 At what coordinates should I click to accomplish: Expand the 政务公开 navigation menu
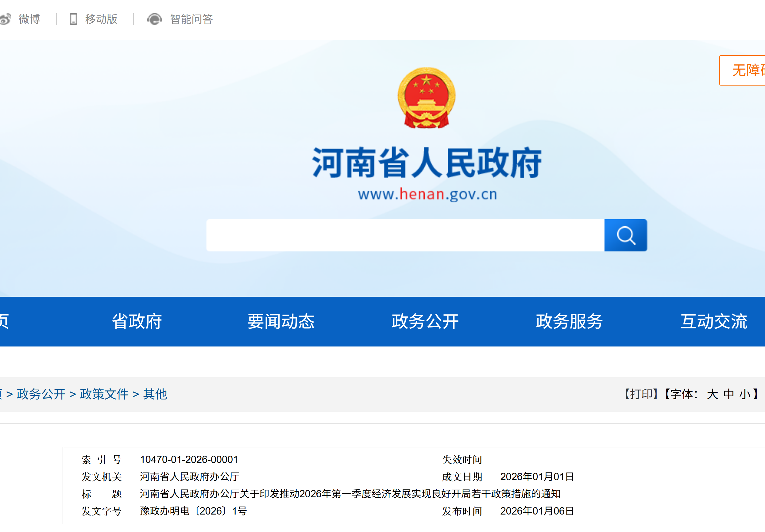tap(426, 321)
